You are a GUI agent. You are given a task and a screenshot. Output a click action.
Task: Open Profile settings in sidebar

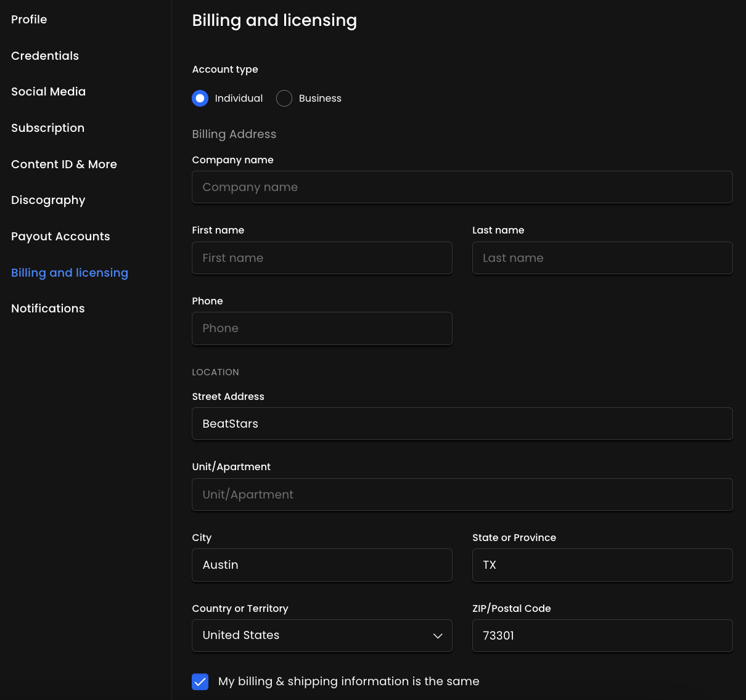pyautogui.click(x=29, y=20)
